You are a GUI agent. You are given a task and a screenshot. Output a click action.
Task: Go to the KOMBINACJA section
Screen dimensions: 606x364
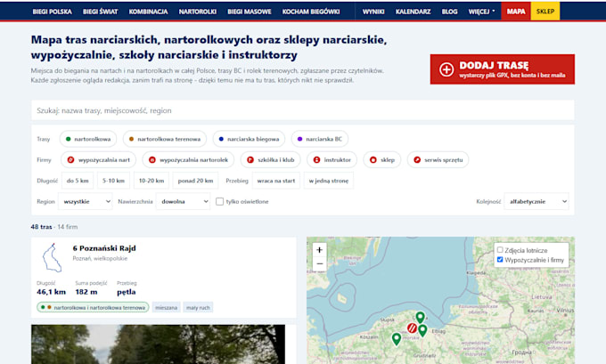tap(149, 12)
